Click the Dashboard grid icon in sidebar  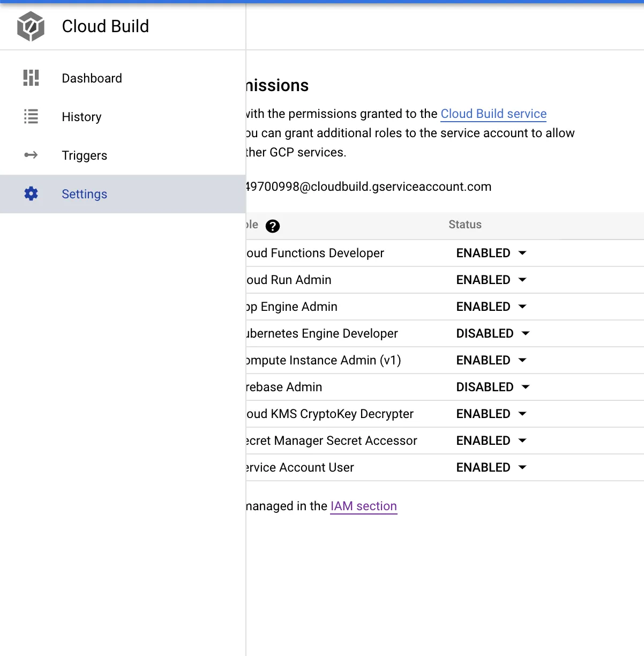point(31,78)
